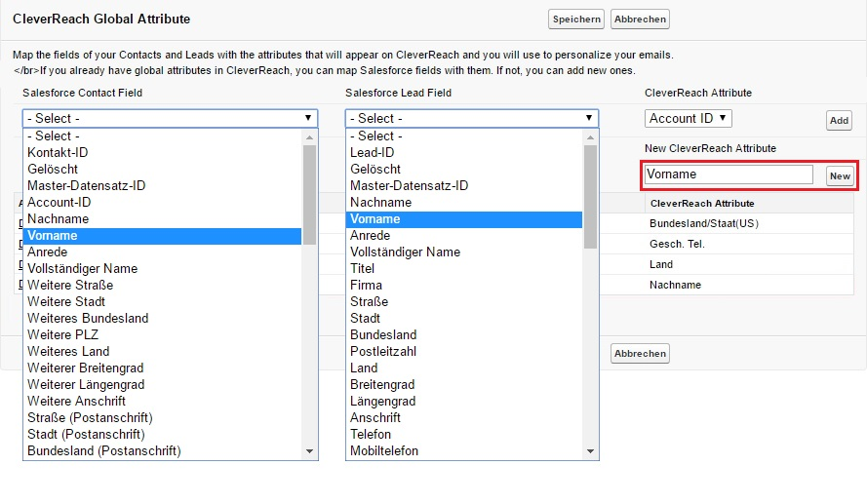867x504 pixels.
Task: Select Weiteres Land option
Action: click(x=162, y=352)
